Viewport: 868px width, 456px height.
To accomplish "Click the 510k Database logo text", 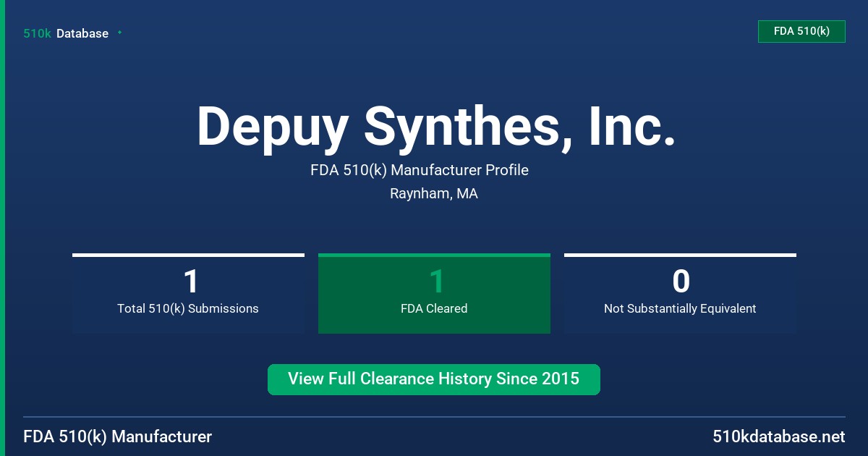I will pos(66,33).
